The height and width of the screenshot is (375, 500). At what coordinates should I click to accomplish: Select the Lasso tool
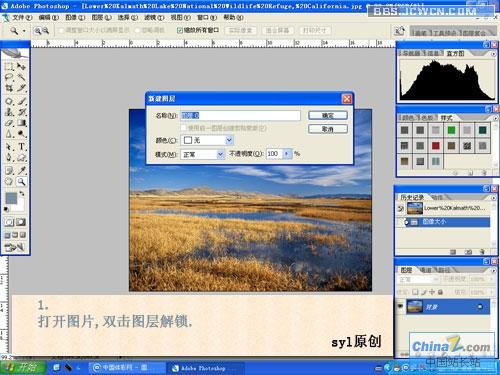point(9,77)
